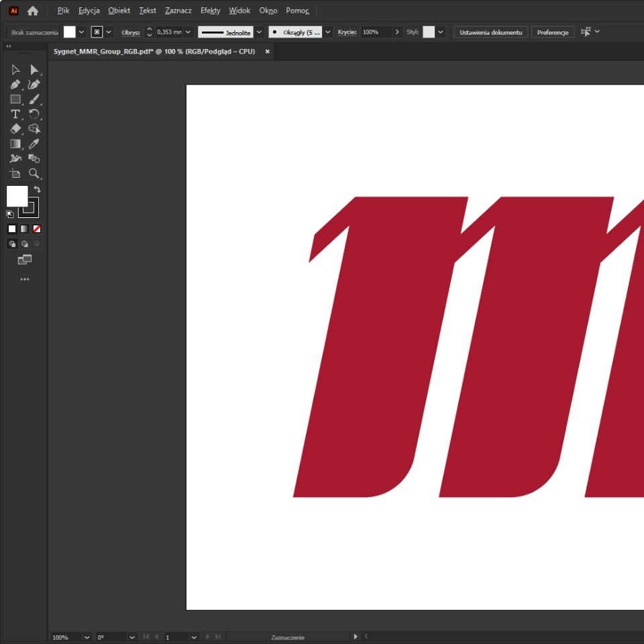Click the large white Fill box in toolbar
Image resolution: width=644 pixels, height=644 pixels.
(17, 197)
